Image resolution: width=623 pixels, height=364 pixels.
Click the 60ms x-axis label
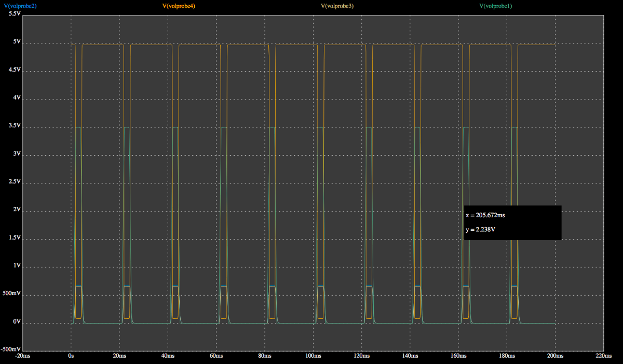click(x=216, y=356)
